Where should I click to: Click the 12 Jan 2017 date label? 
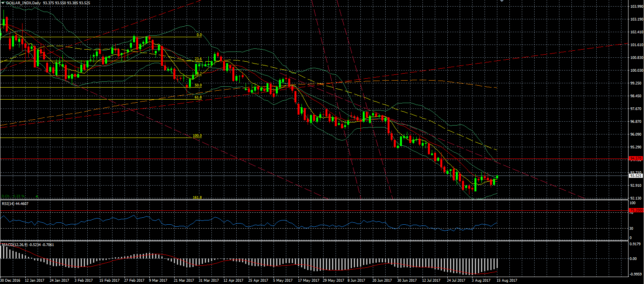click(x=35, y=281)
